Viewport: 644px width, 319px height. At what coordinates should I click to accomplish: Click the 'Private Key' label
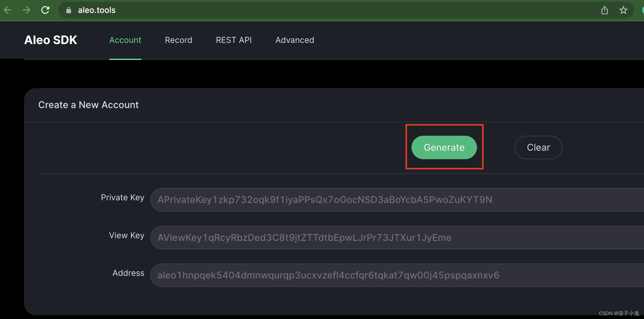point(123,197)
